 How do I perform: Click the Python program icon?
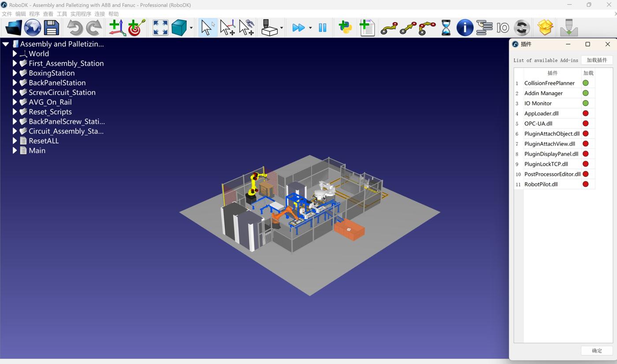[x=346, y=28]
